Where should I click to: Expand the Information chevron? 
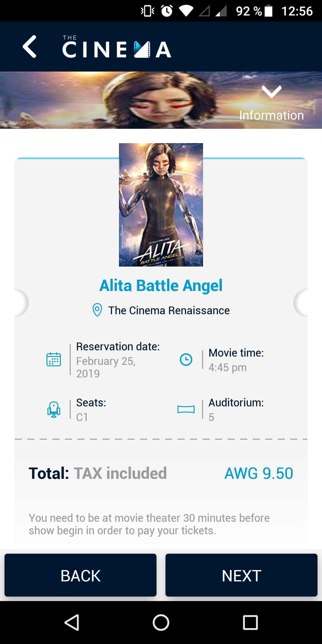[x=271, y=92]
